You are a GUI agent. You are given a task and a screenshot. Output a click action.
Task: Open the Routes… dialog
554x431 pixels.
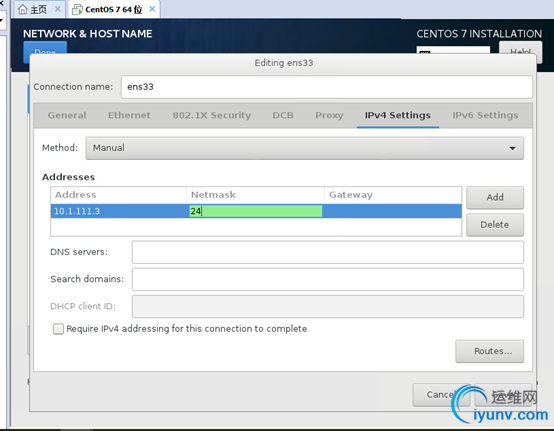pos(489,351)
